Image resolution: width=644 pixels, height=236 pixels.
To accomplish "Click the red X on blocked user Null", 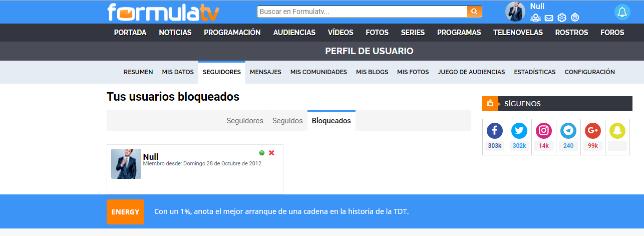I will 271,153.
